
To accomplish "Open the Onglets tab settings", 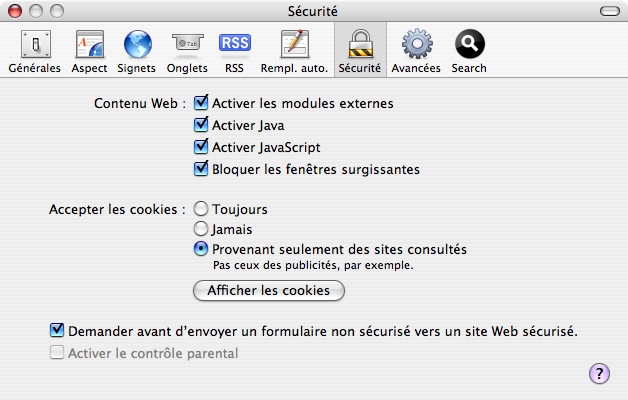I will point(187,51).
